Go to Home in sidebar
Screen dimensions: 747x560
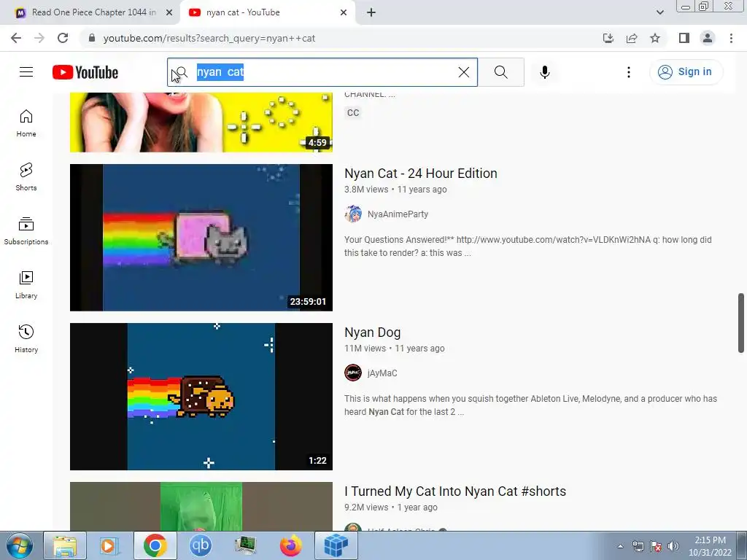click(x=26, y=122)
